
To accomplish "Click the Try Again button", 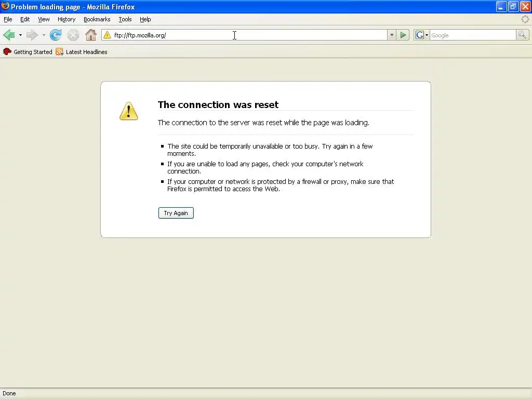I will coord(176,213).
